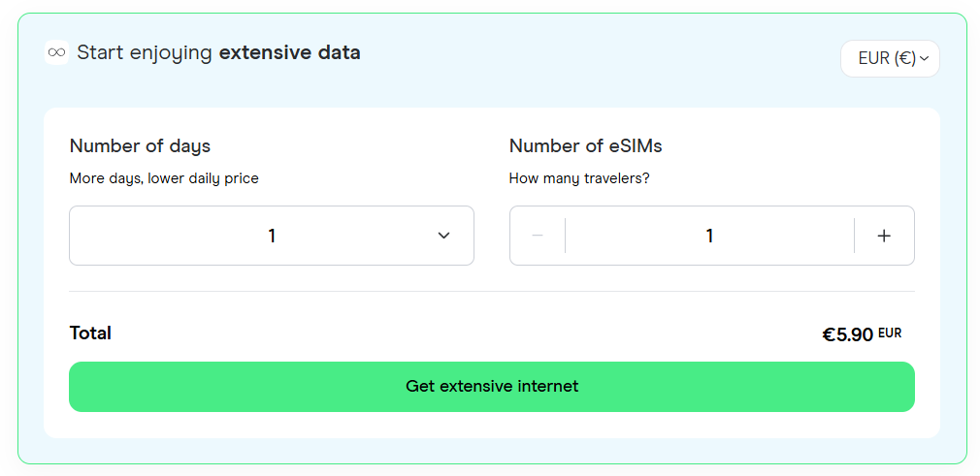Click the Number of eSIMs heading
980x476 pixels.
pyautogui.click(x=586, y=146)
